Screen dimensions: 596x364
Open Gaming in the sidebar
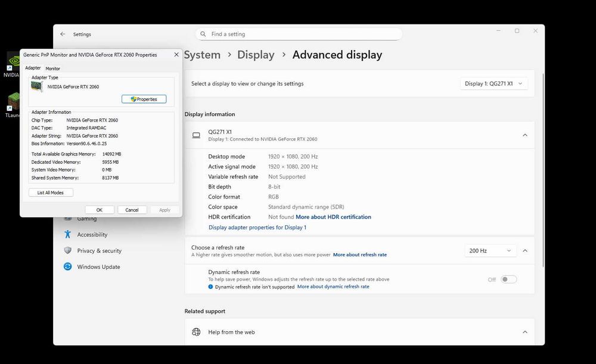pyautogui.click(x=86, y=219)
